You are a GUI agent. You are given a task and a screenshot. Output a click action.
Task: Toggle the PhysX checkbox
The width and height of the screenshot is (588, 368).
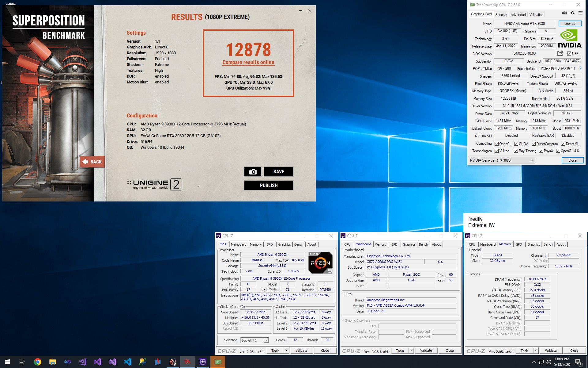[541, 151]
